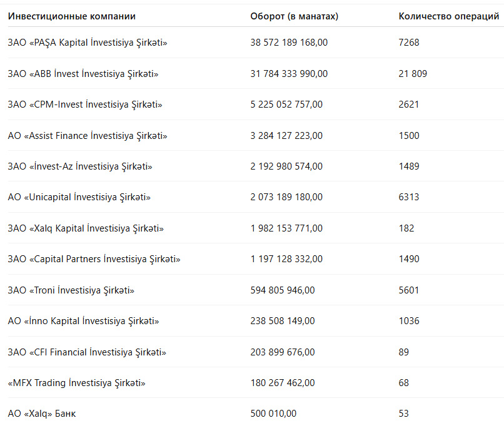Viewport: 504px width, 433px height.
Task: Click the Assist Finance operations count 1500
Action: 409,136
